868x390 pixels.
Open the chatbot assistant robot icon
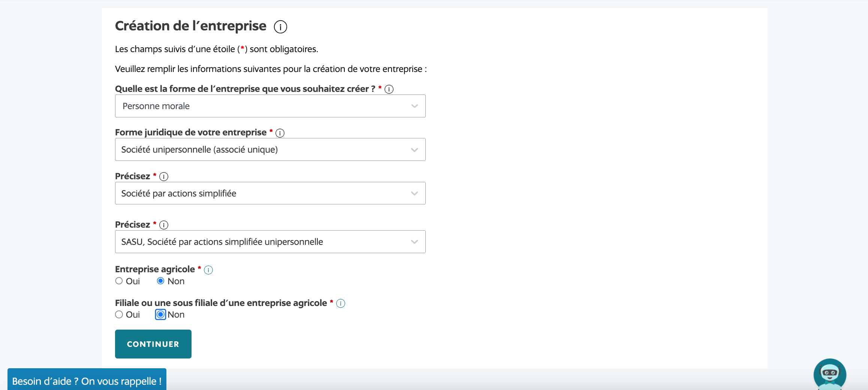[x=831, y=374]
